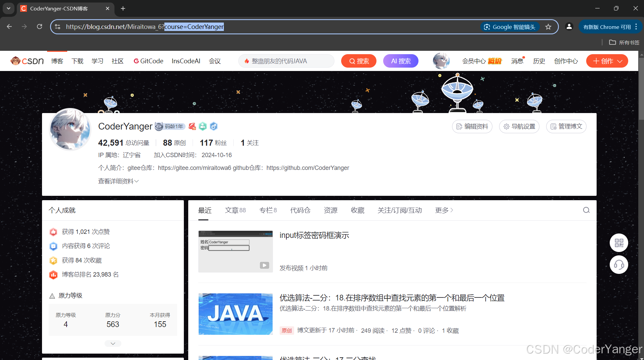Screen dimensions: 644x360
Task: Open the QR code floating button
Action: tap(619, 243)
